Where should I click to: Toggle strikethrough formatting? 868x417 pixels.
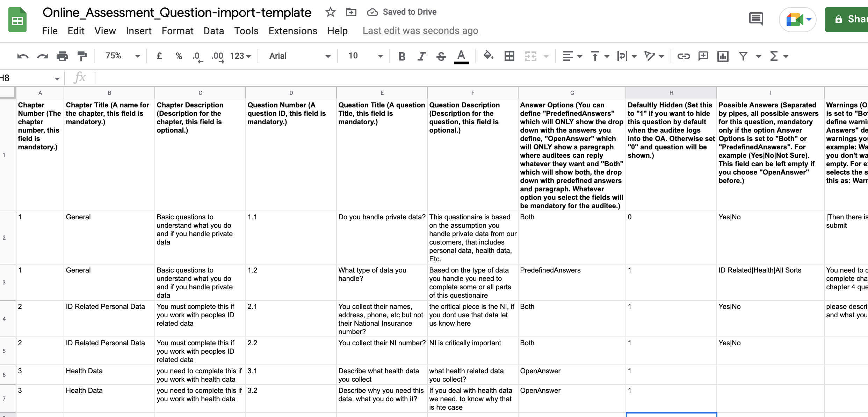tap(441, 56)
